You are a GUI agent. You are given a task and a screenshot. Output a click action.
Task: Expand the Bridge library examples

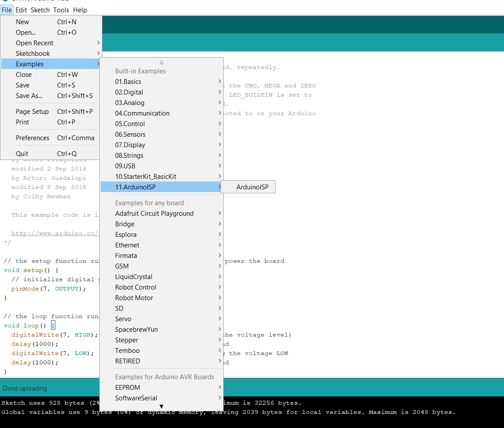(162, 224)
